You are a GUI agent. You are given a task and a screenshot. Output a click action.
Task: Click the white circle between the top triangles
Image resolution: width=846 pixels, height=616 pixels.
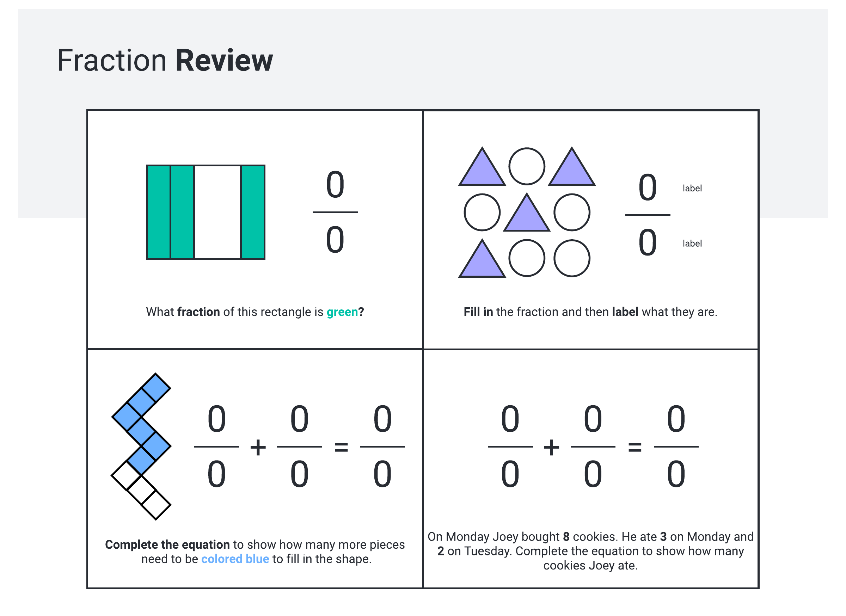pyautogui.click(x=527, y=166)
